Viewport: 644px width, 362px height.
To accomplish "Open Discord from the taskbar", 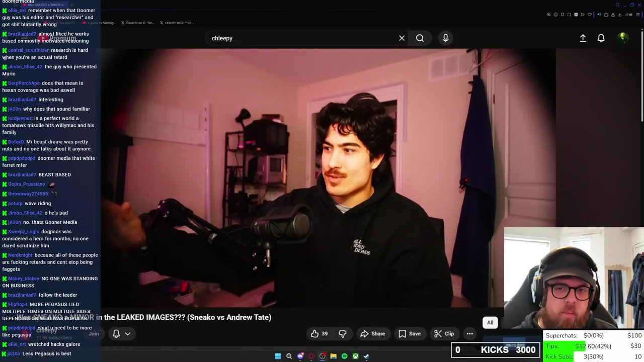I will (x=300, y=356).
